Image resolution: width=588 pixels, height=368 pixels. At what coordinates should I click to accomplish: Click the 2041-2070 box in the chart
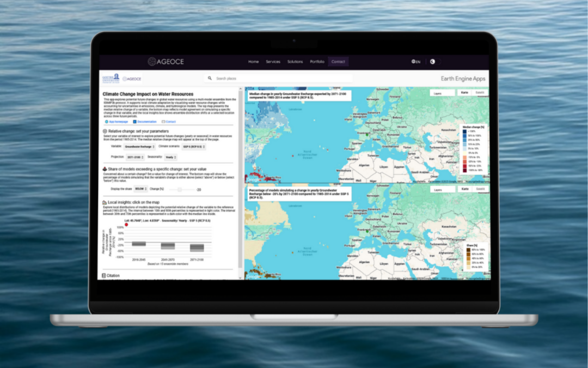click(168, 246)
